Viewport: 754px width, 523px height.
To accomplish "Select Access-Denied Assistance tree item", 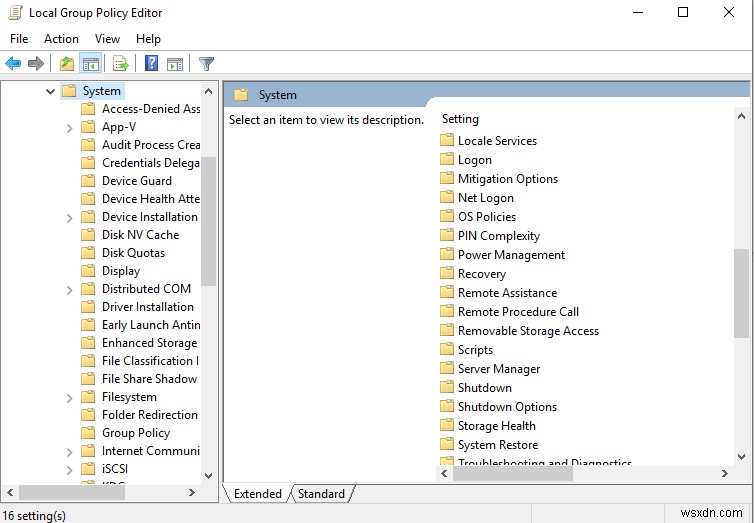I will coord(151,109).
